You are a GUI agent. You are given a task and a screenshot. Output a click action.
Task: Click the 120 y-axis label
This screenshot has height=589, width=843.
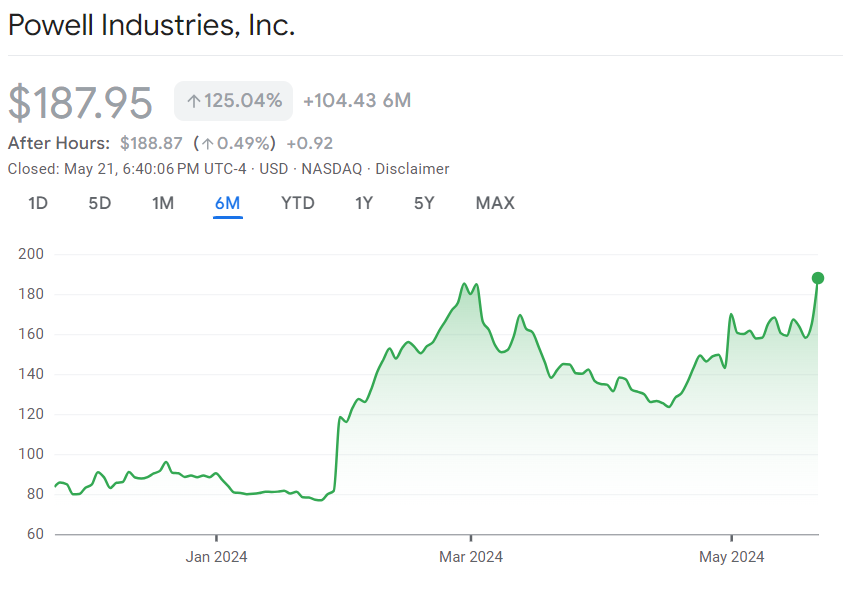point(31,414)
